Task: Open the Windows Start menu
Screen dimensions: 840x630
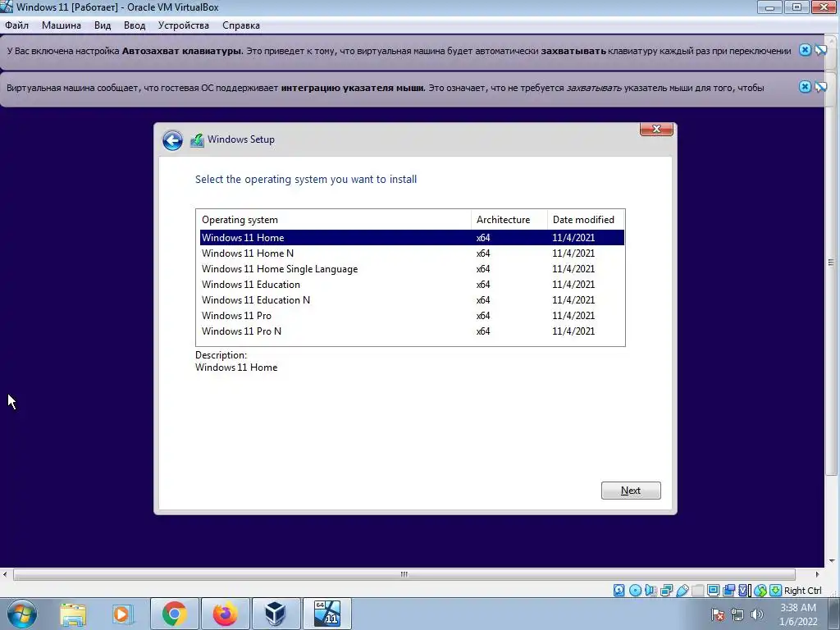Action: [x=22, y=614]
